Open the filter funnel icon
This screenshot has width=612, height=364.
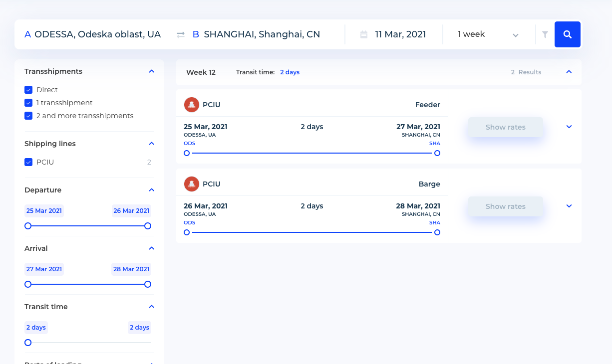pyautogui.click(x=545, y=34)
